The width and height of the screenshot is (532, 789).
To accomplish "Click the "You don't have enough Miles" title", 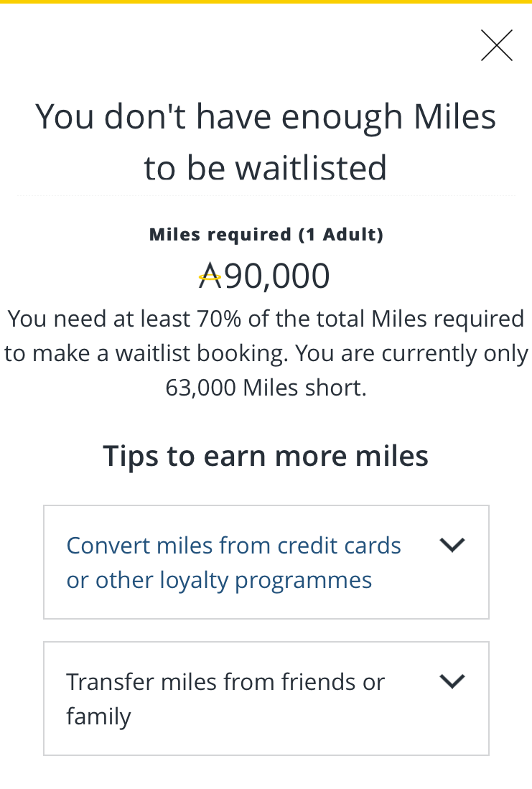I will pos(266,116).
